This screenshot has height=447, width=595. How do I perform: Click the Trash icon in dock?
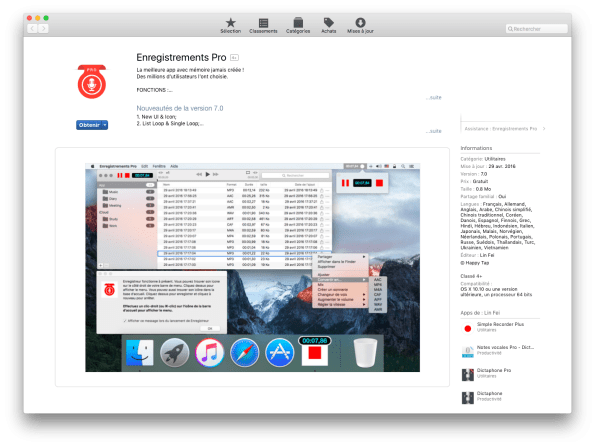point(365,353)
